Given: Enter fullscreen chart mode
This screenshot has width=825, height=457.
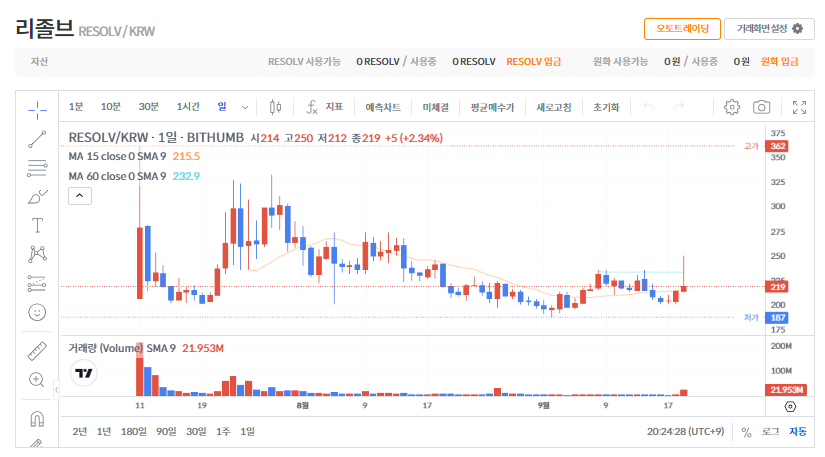Looking at the screenshot, I should [x=799, y=107].
